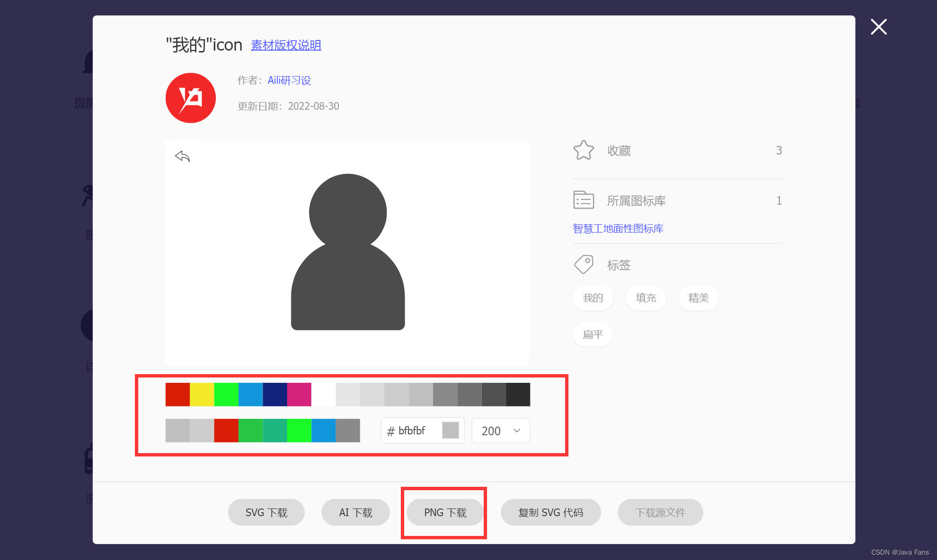Click the undo arrow in the preview

click(x=183, y=156)
